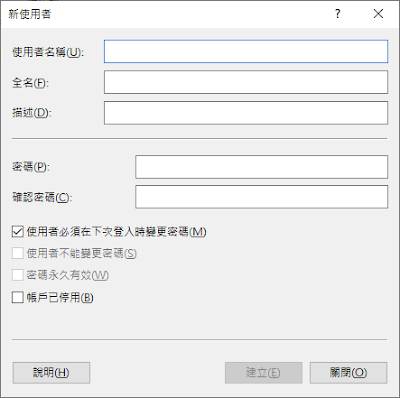Focus the 使用者名稱 text field
Screen dimensions: 400x398
pyautogui.click(x=246, y=51)
